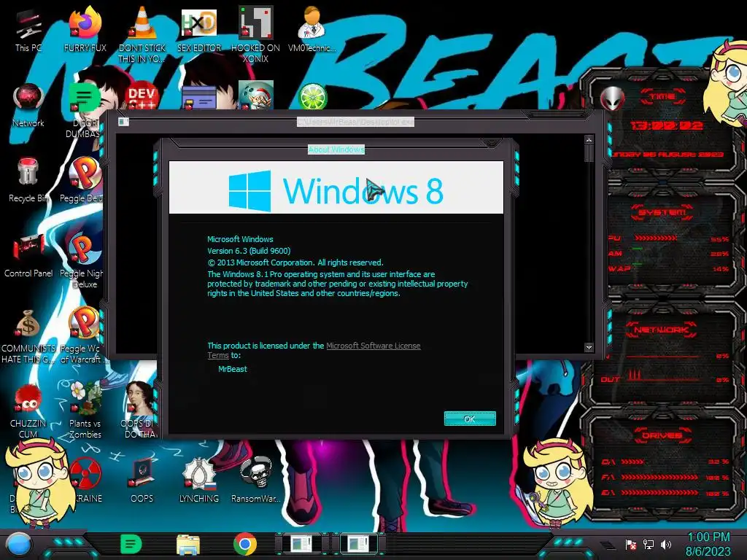Open the HOOKED ON XONIX icon
Image resolution: width=747 pixels, height=560 pixels.
click(255, 34)
